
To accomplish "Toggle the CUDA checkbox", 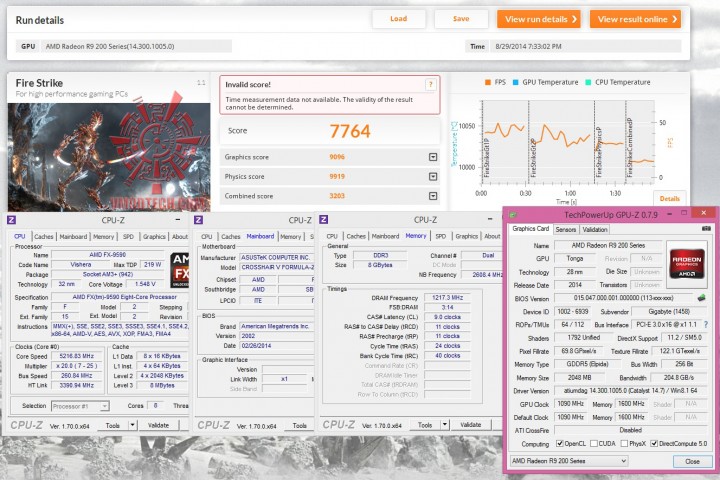I will pyautogui.click(x=594, y=443).
